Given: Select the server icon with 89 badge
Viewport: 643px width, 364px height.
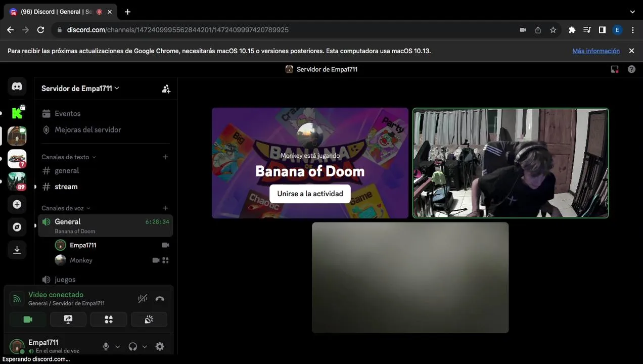Looking at the screenshot, I should click(17, 181).
